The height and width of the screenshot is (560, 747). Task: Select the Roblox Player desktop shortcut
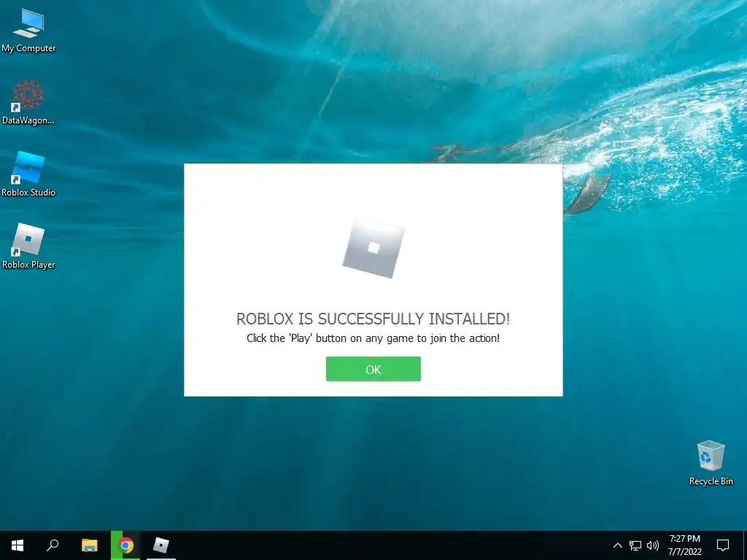(28, 246)
